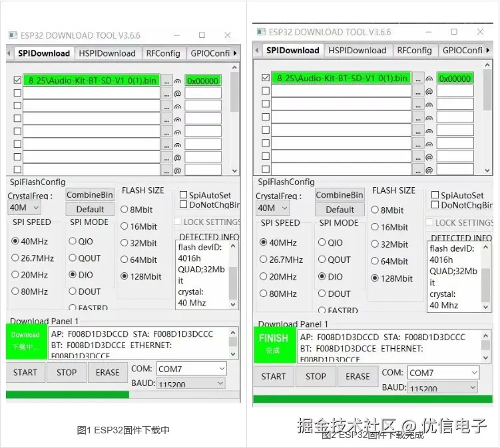Uncheck the Audio-Kit bin file row, left window
This screenshot has height=448, width=500.
pos(17,80)
